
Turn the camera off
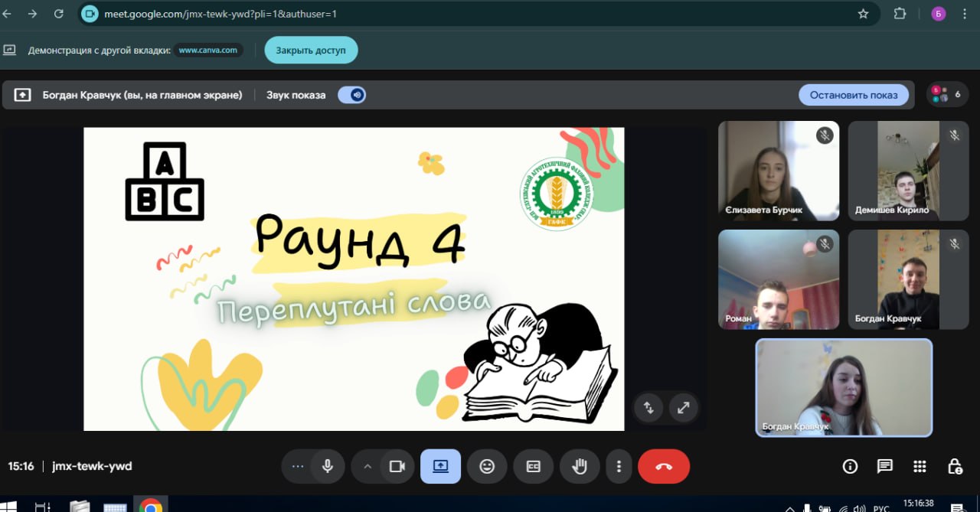click(x=397, y=466)
